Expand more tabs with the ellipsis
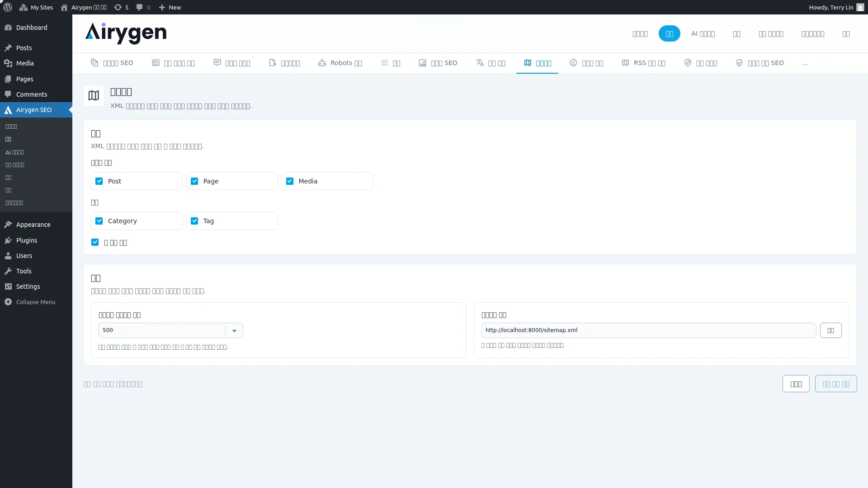This screenshot has height=488, width=868. click(x=805, y=63)
